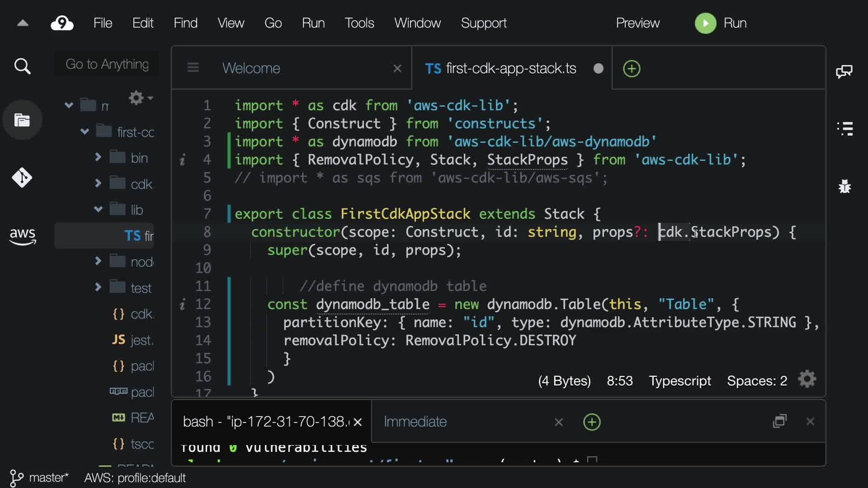Open the Source Control git icon
The image size is (868, 488).
tap(22, 178)
